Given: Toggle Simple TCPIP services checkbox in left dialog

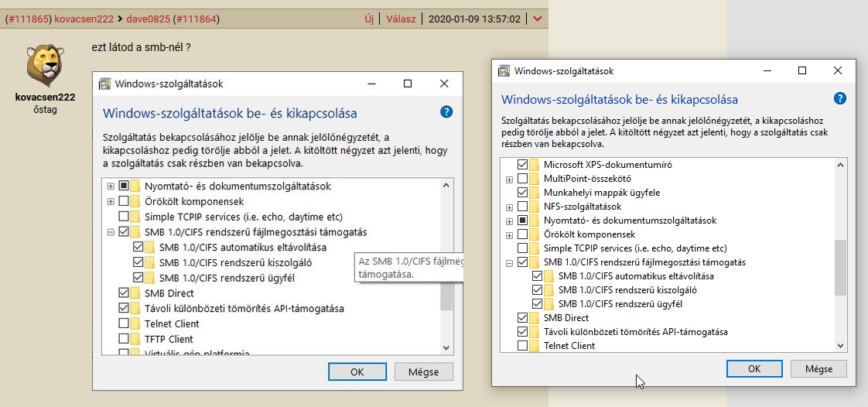Looking at the screenshot, I should [124, 217].
